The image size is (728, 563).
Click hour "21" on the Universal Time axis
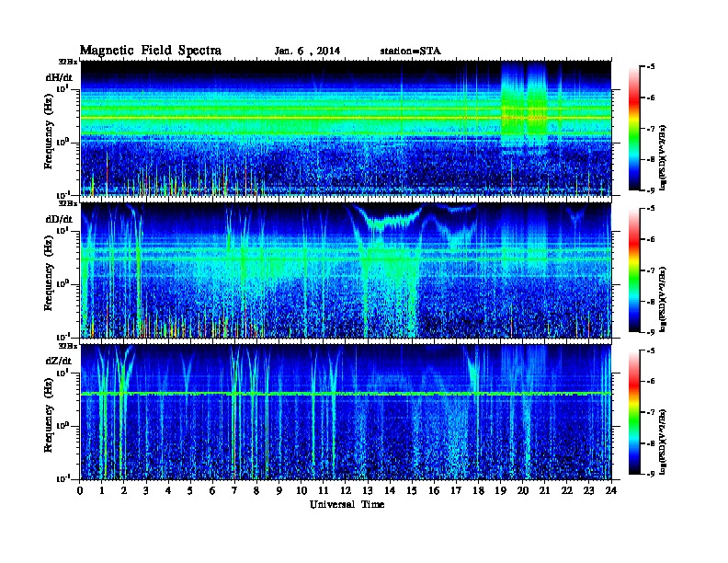coord(544,490)
